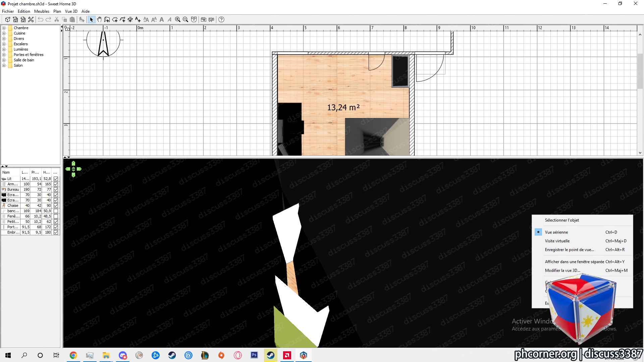
Task: Open the Aide menu
Action: (x=86, y=11)
